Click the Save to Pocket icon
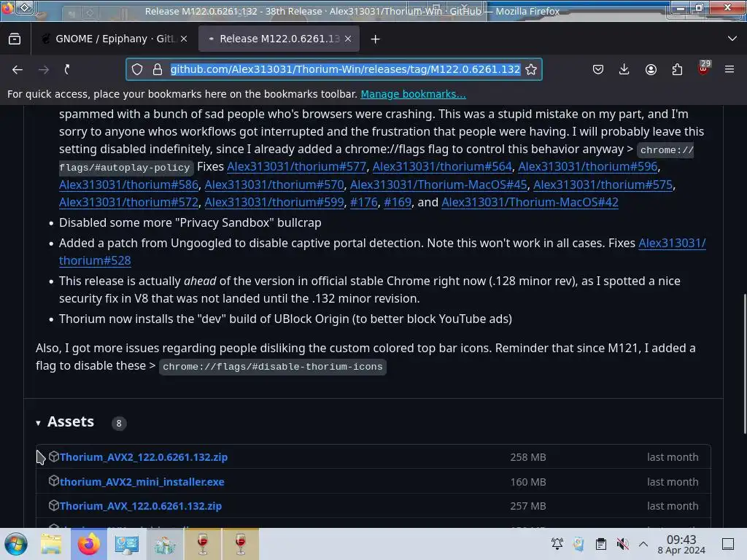 click(x=598, y=69)
